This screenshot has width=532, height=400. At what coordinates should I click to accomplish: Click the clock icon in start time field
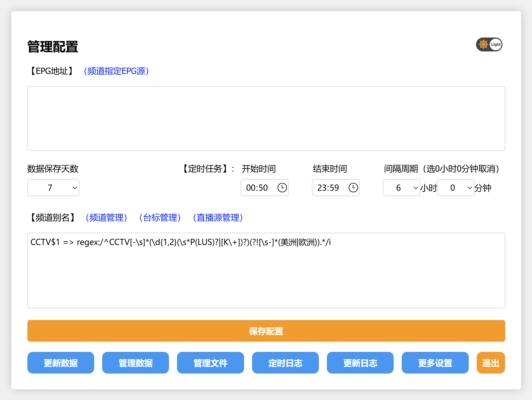282,188
